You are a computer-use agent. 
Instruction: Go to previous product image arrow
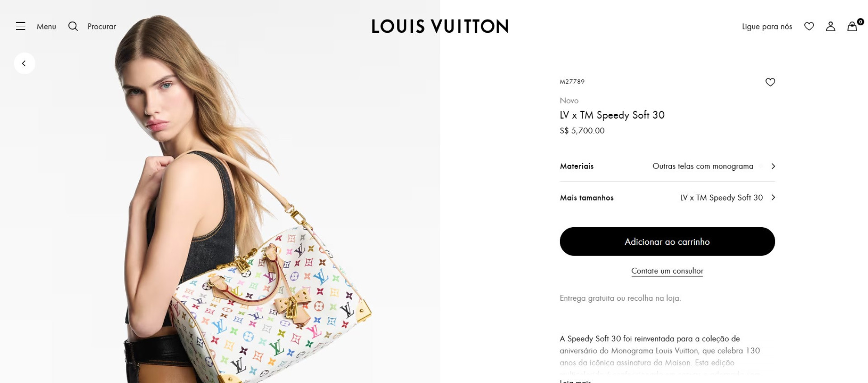pos(24,63)
